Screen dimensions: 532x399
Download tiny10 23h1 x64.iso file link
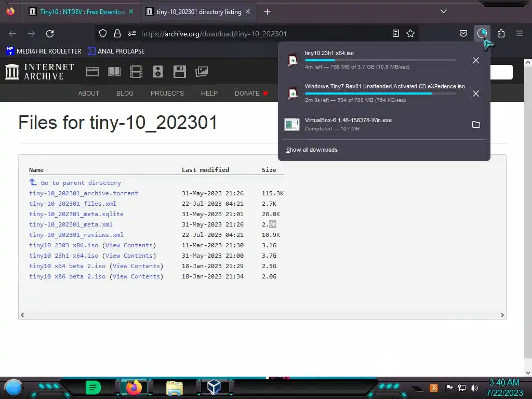point(63,256)
